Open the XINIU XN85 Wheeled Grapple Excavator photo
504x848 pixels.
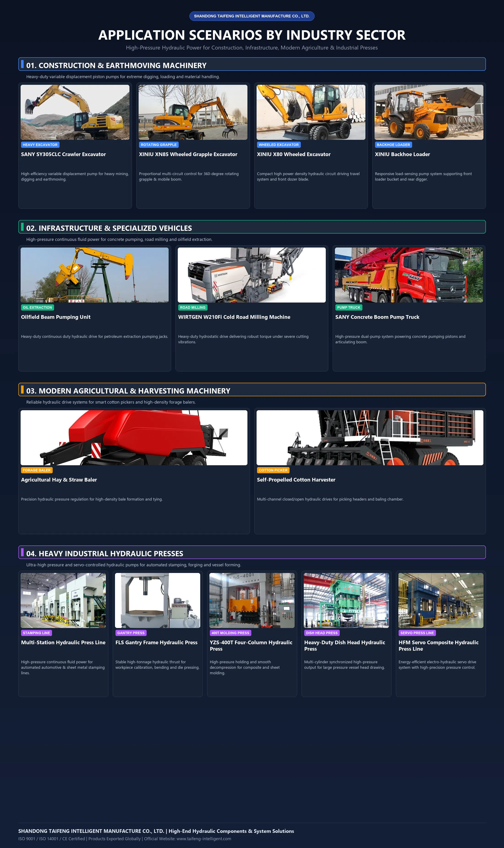point(193,112)
